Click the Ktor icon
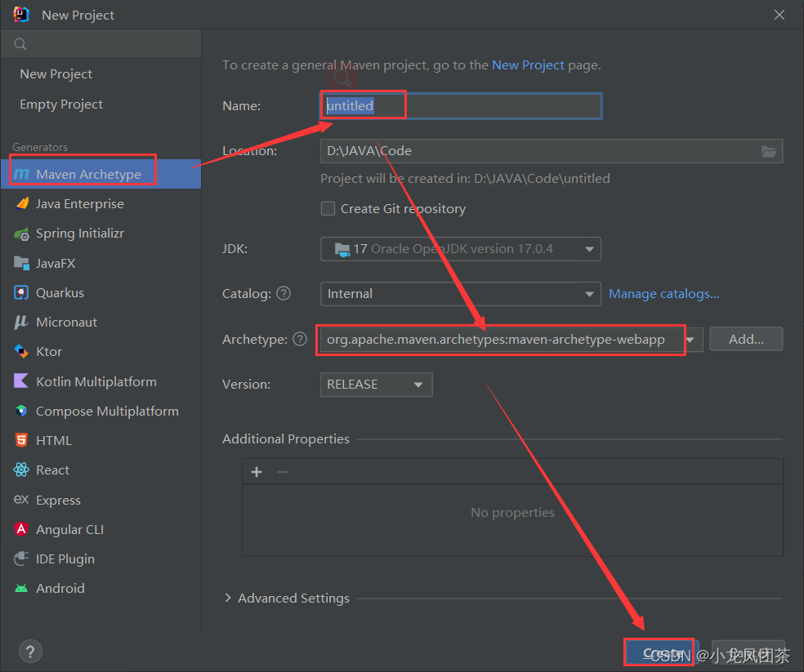 pyautogui.click(x=21, y=352)
